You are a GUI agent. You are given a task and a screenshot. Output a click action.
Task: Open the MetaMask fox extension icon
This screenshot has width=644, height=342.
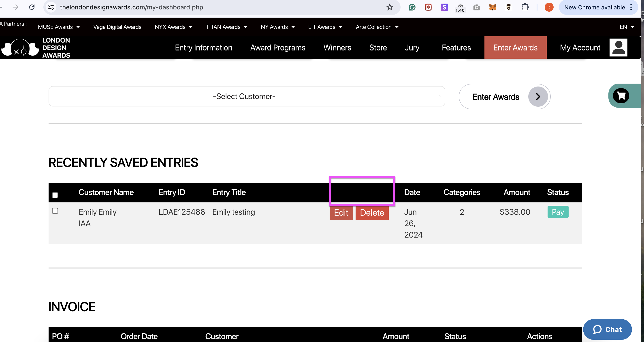click(x=493, y=7)
